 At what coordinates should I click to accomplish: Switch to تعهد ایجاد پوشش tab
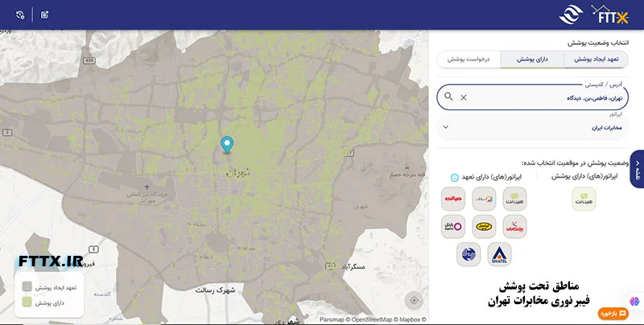596,60
